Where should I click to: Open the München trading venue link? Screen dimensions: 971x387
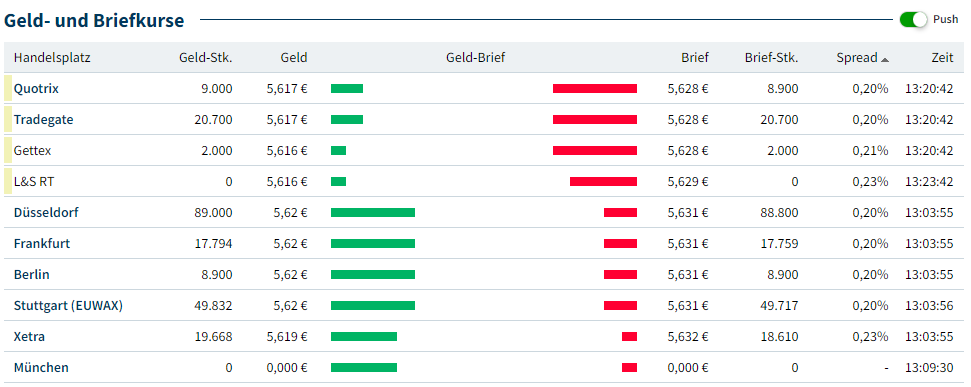tap(41, 367)
